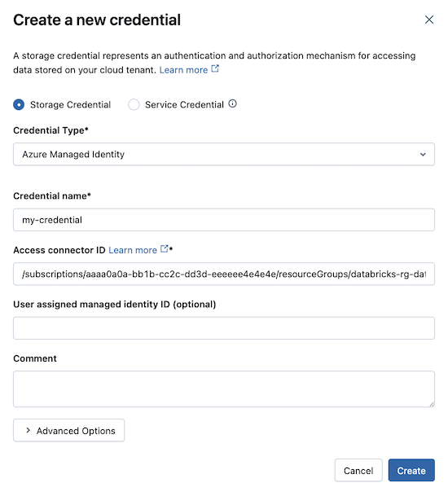Click into the Access connector ID field
Image resolution: width=448 pixels, height=496 pixels.
coord(224,274)
